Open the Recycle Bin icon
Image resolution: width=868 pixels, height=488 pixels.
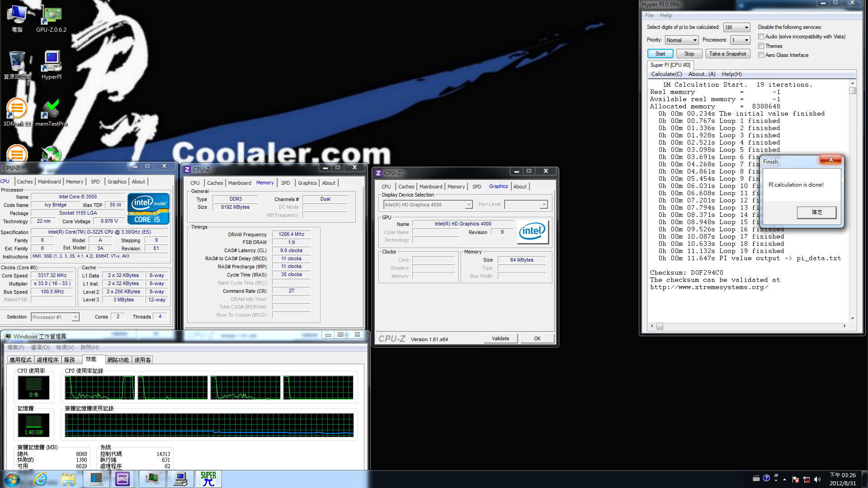17,66
